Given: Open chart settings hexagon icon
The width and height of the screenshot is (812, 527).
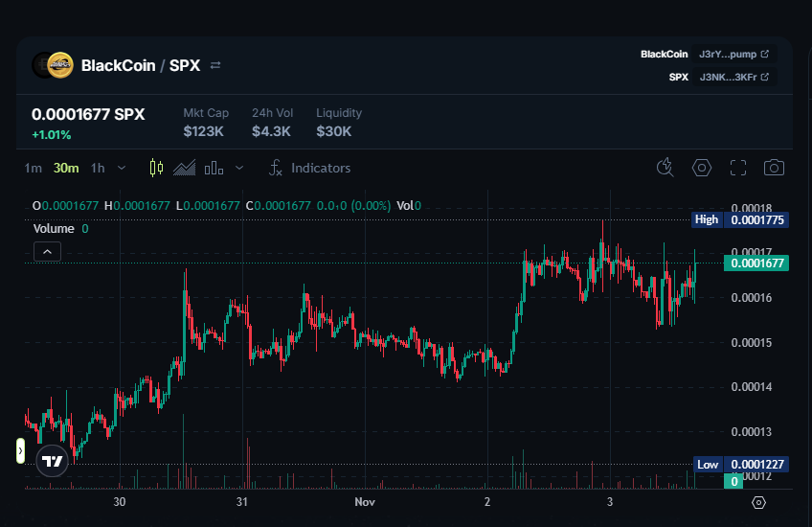Looking at the screenshot, I should 702,168.
